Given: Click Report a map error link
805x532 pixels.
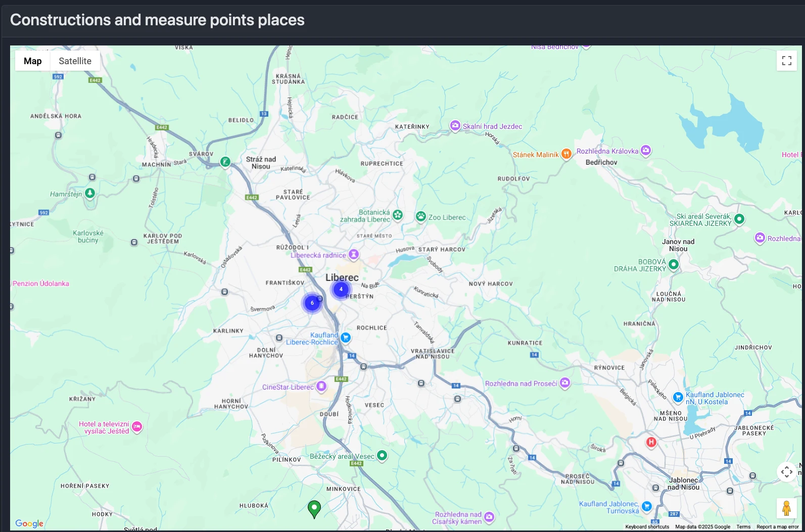Looking at the screenshot, I should point(777,526).
